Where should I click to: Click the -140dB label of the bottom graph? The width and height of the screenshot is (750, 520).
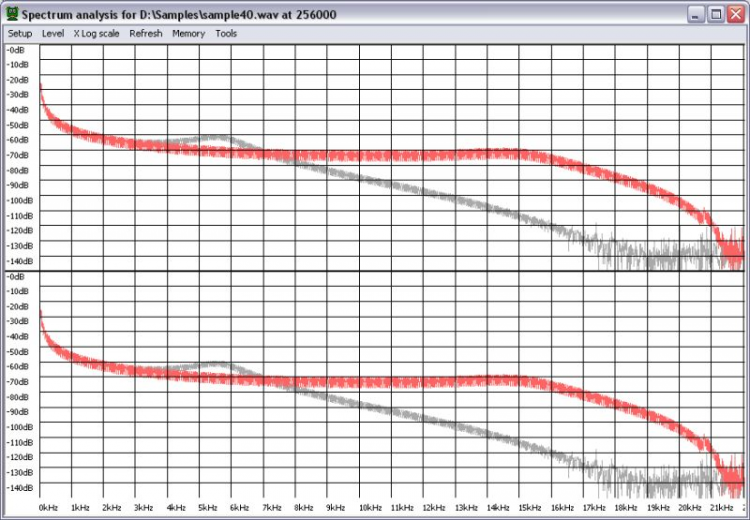coord(20,487)
